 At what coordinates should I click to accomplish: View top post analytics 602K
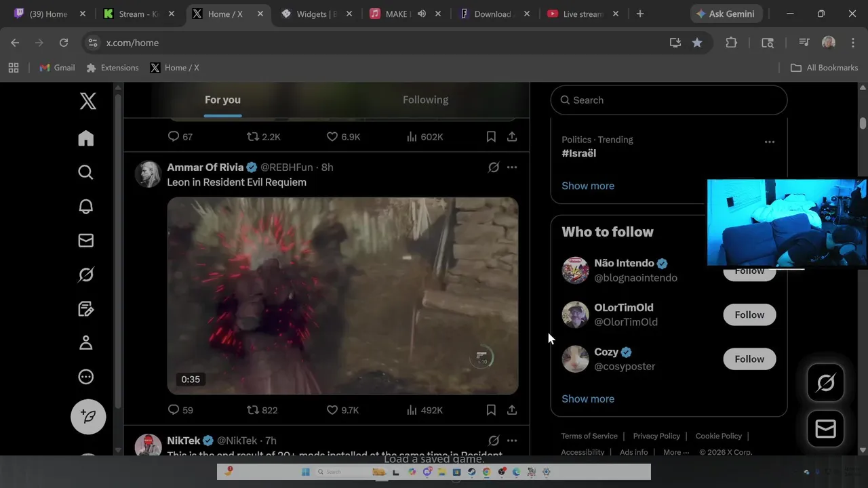click(x=425, y=137)
